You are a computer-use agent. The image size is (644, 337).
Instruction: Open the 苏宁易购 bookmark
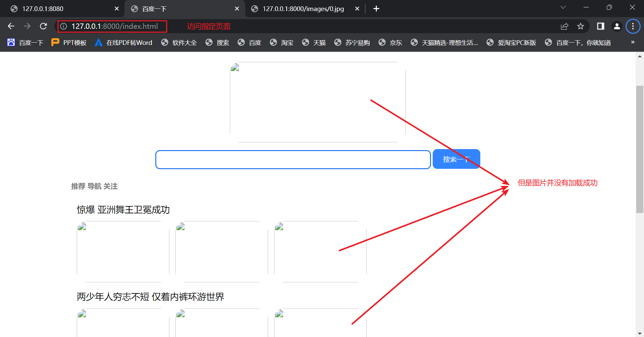(x=352, y=43)
